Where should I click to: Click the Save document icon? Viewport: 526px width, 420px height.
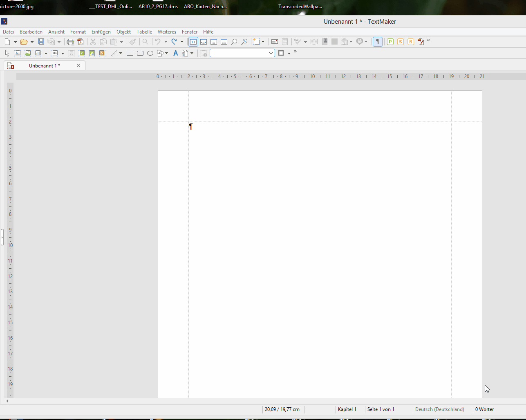click(x=41, y=42)
